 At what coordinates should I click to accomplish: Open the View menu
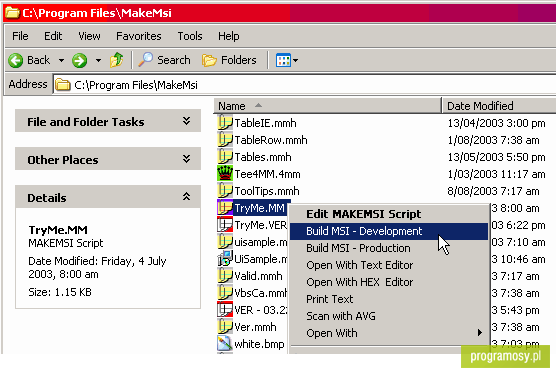pos(89,36)
